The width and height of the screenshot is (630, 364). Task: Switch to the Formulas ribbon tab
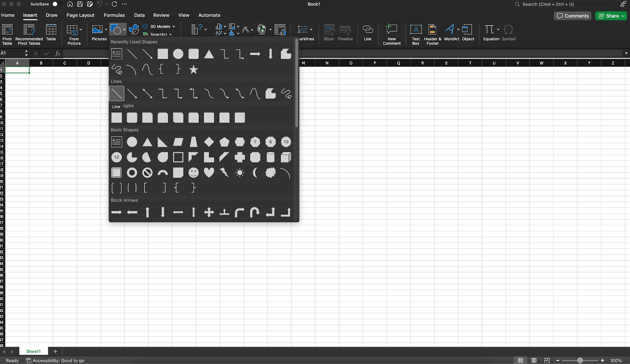pyautogui.click(x=114, y=15)
